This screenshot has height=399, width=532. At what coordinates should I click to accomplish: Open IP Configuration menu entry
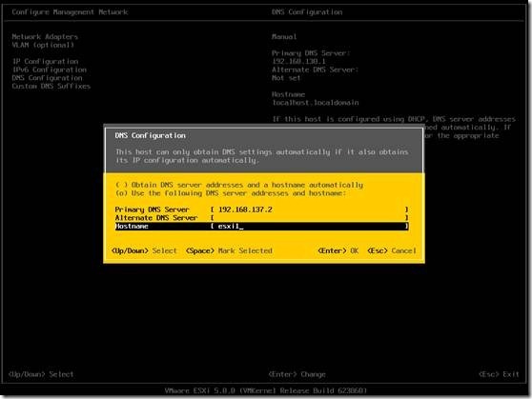[45, 61]
